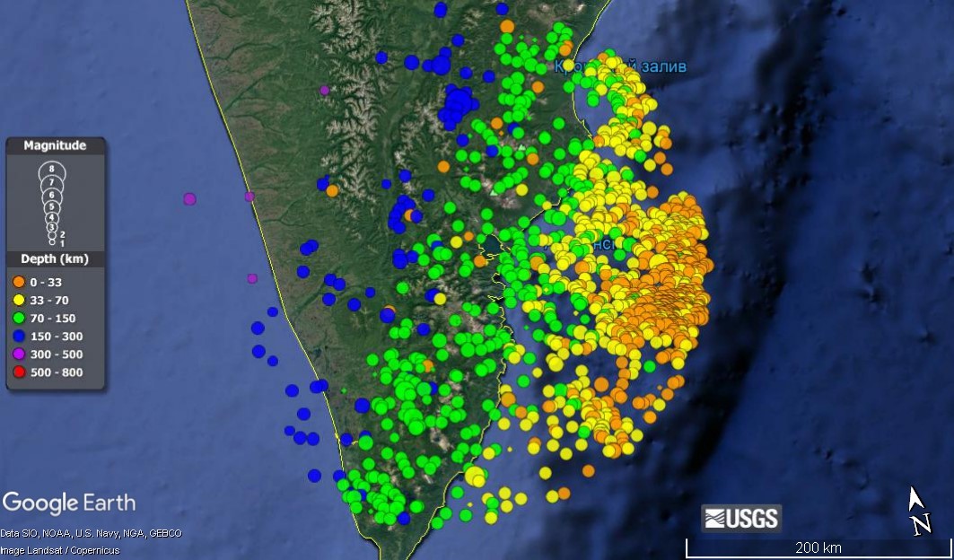Image resolution: width=954 pixels, height=560 pixels.
Task: Click the magnitude 5 legend circle
Action: 52,206
